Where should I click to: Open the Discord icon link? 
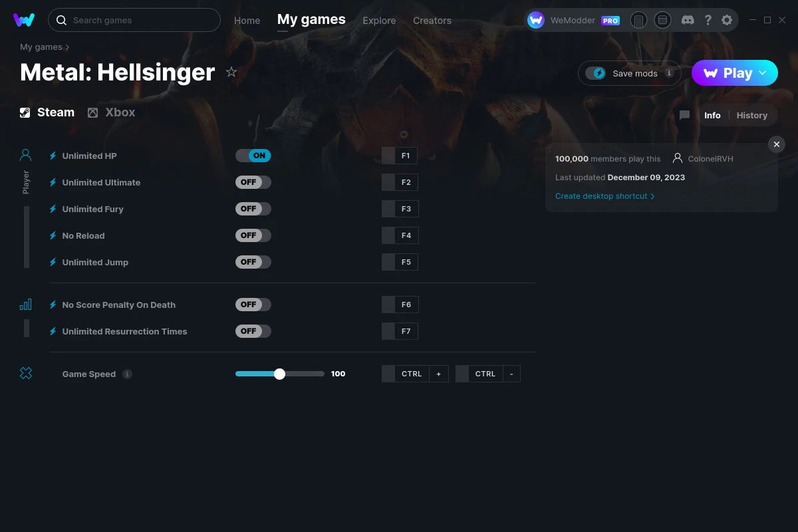(688, 20)
